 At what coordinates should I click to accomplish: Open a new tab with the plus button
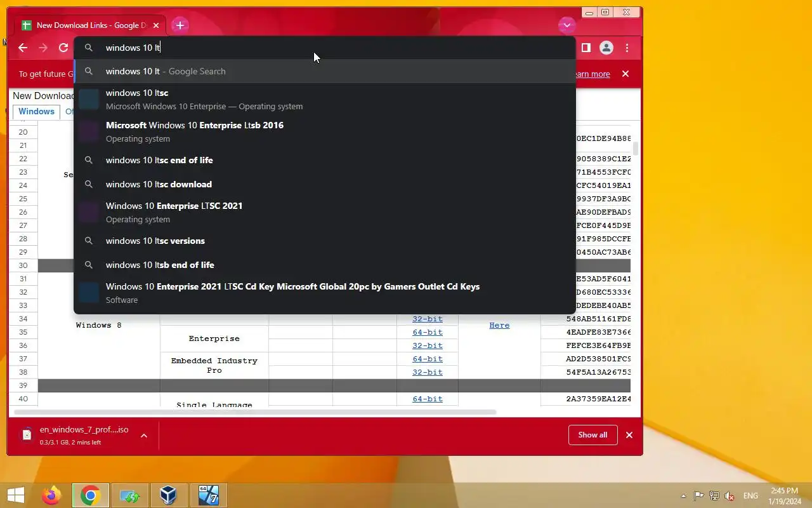(180, 25)
